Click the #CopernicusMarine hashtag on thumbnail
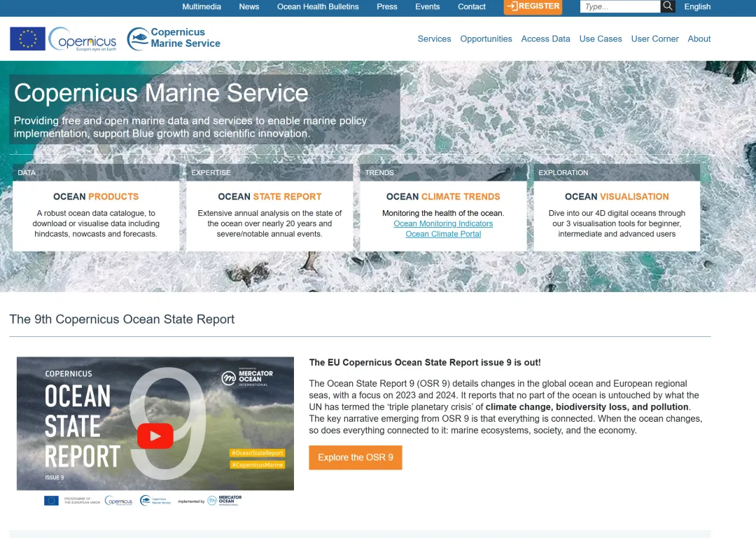 coord(257,464)
